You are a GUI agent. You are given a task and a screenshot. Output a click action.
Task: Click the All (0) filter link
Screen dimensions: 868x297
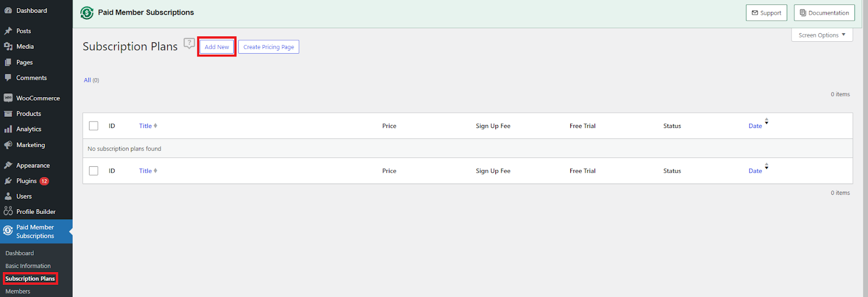(91, 80)
